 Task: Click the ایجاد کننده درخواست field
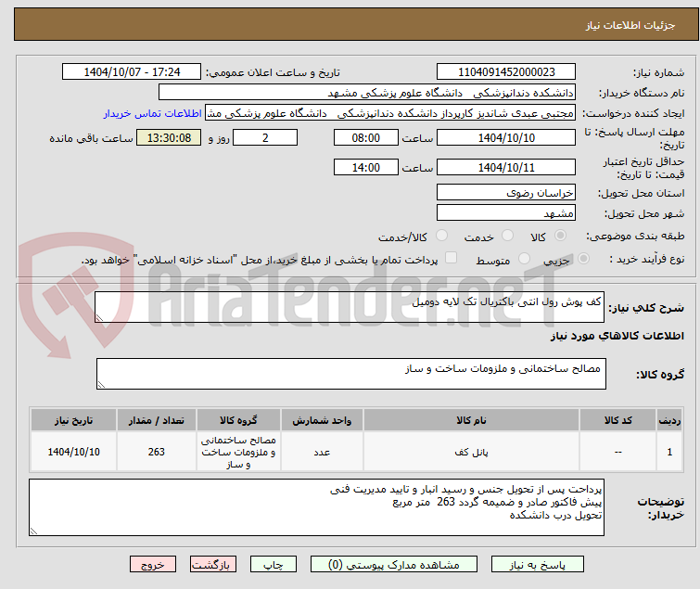pyautogui.click(x=390, y=113)
